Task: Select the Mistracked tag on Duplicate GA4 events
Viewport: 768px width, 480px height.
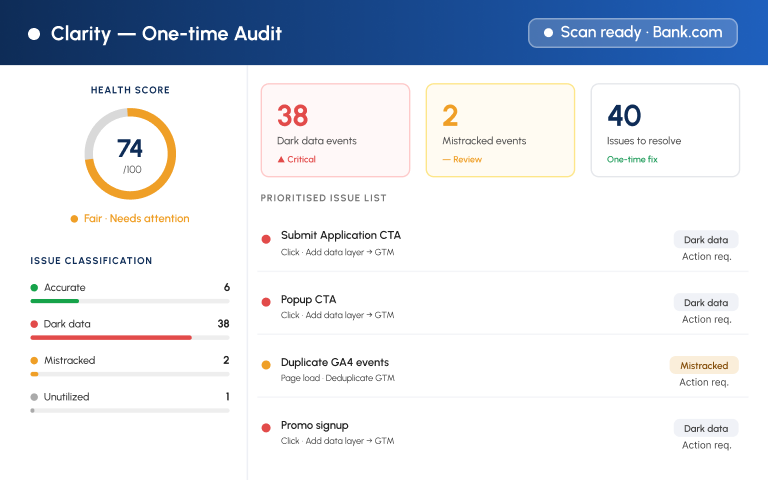Action: 704,365
